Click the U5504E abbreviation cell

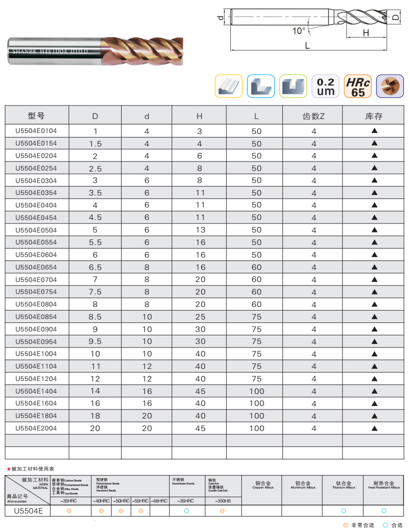28,510
